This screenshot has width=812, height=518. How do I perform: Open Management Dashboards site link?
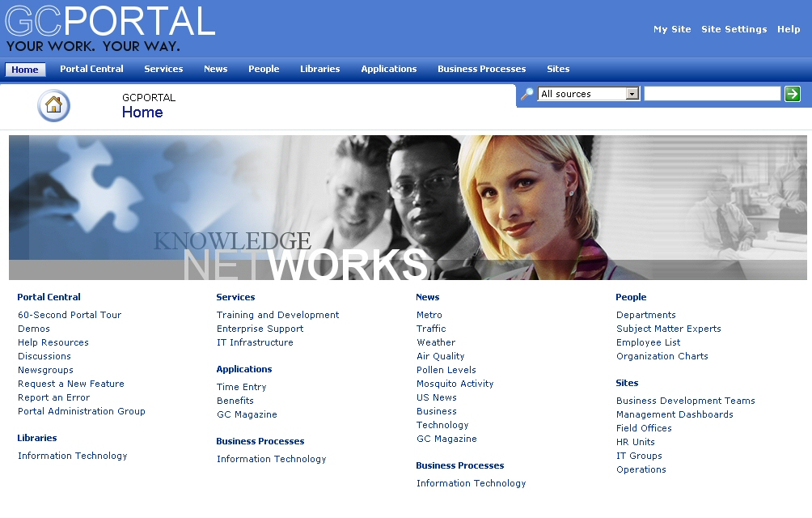[x=675, y=414]
